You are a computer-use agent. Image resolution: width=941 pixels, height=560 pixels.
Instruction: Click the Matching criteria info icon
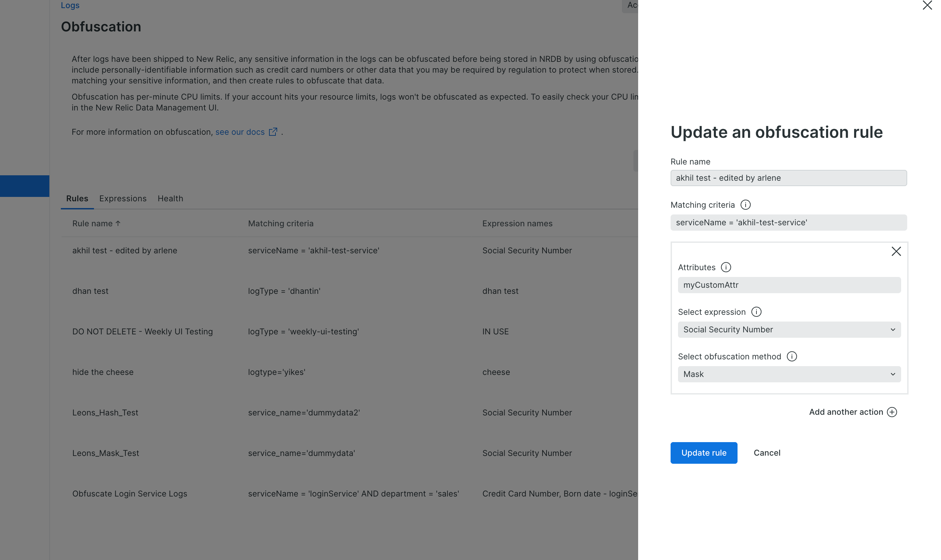coord(745,205)
